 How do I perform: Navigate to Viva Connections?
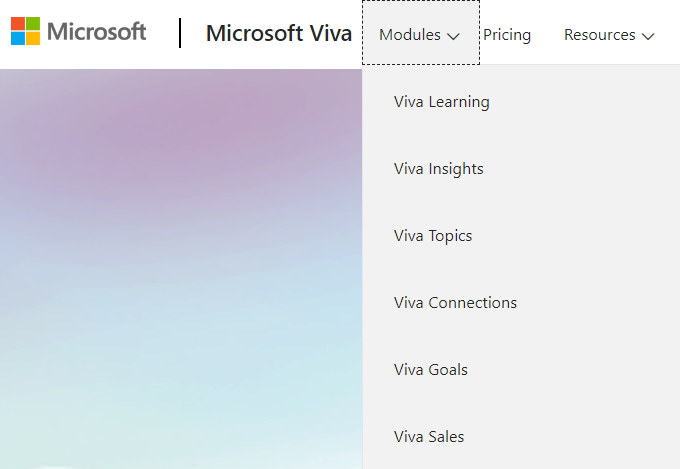(x=456, y=303)
